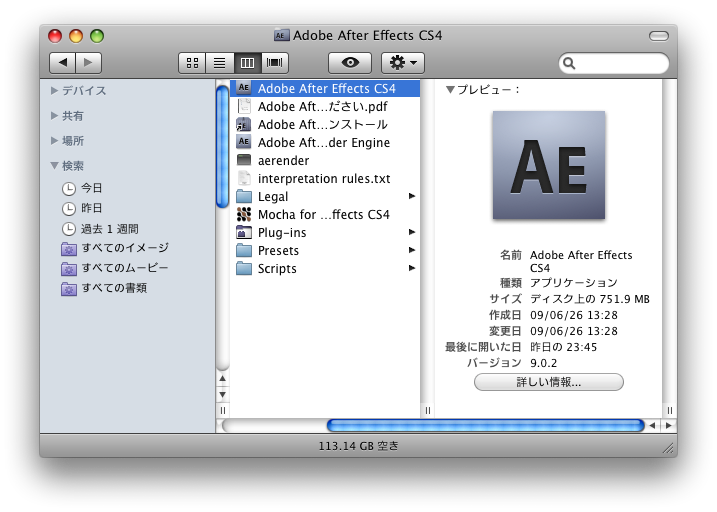Click the large AE preview thumbnail
Viewport: 717px width, 512px height.
tap(549, 165)
